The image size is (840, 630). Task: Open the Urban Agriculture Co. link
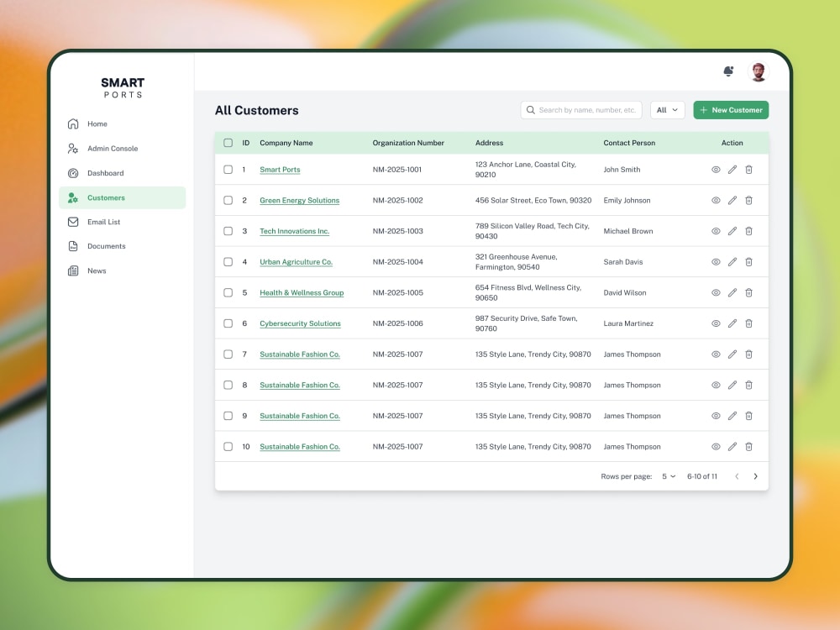[x=297, y=262]
